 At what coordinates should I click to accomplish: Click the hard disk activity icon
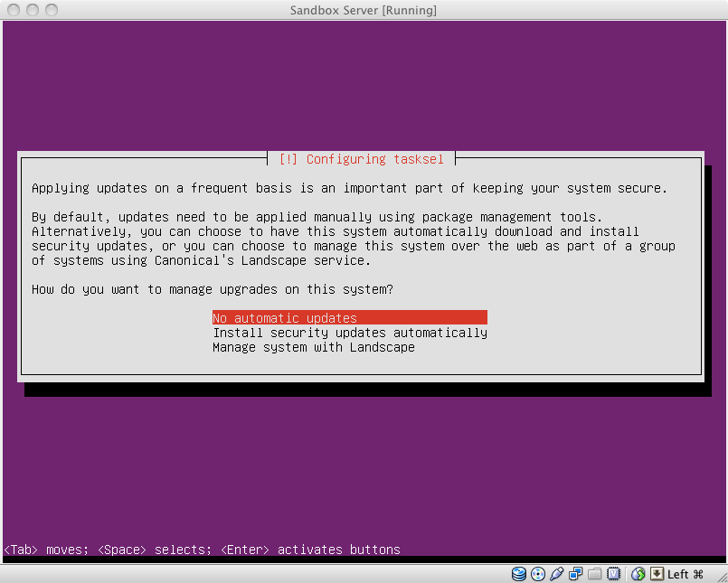[518, 574]
